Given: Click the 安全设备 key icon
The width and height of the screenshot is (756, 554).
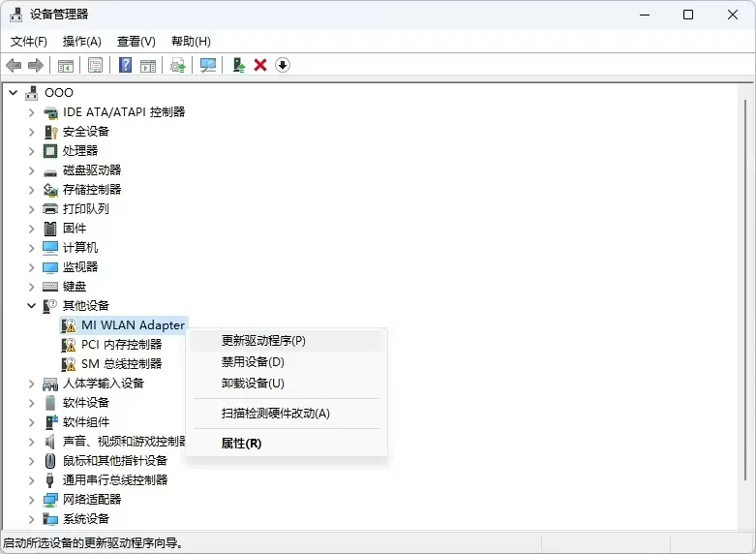Looking at the screenshot, I should coord(50,132).
